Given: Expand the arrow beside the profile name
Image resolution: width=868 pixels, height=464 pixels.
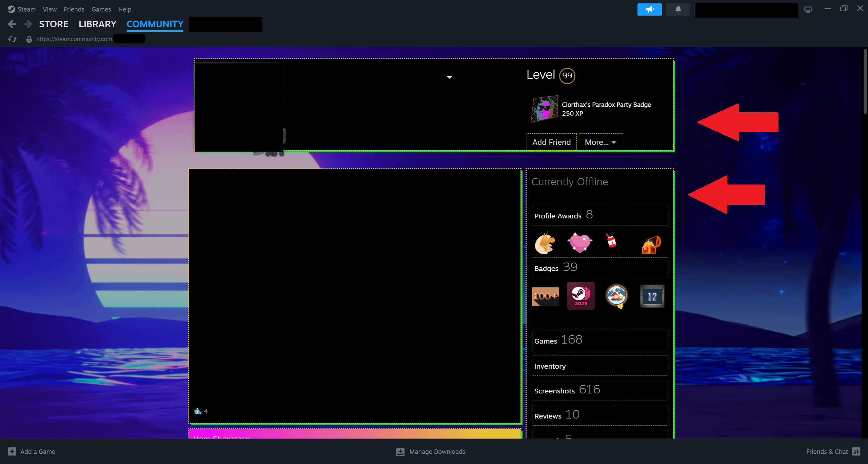Looking at the screenshot, I should [450, 78].
